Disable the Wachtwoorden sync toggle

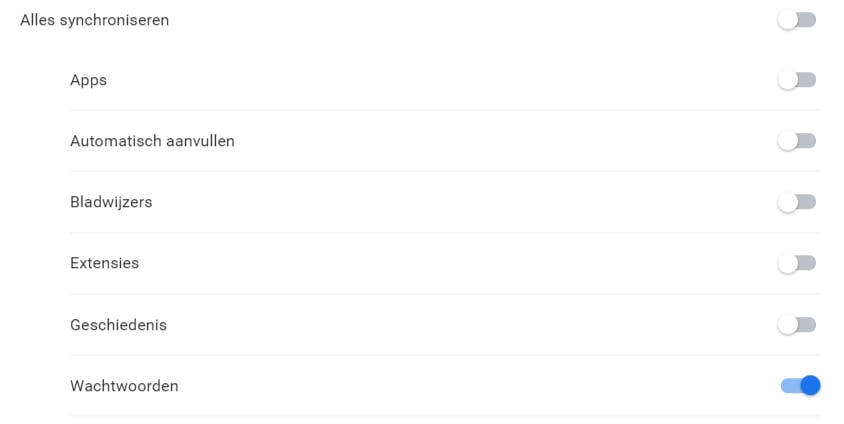[800, 385]
